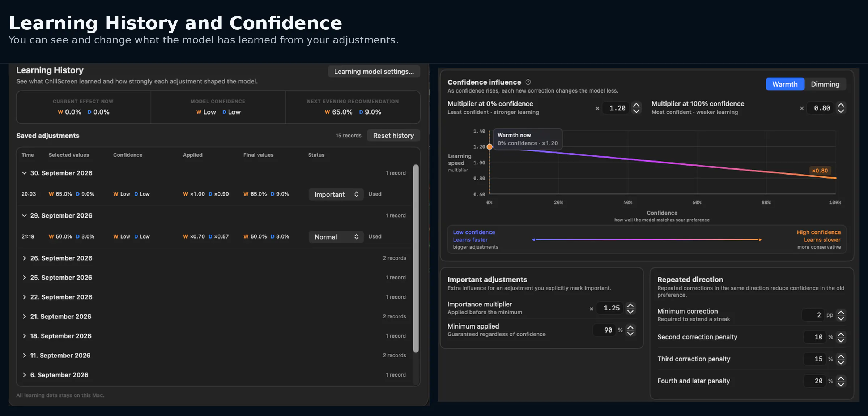Click the Next Evening Recommendation W 65.0% value
Screen dimensions: 868x416
(339, 112)
